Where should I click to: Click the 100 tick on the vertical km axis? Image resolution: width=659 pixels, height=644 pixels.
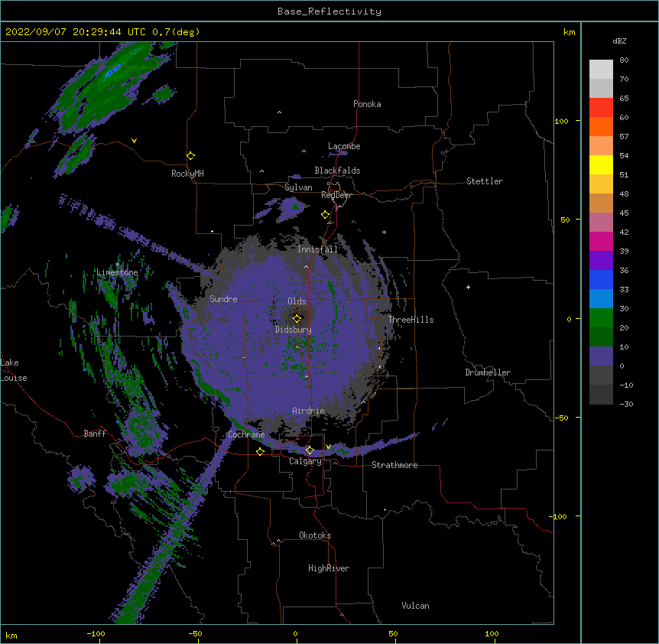point(561,121)
